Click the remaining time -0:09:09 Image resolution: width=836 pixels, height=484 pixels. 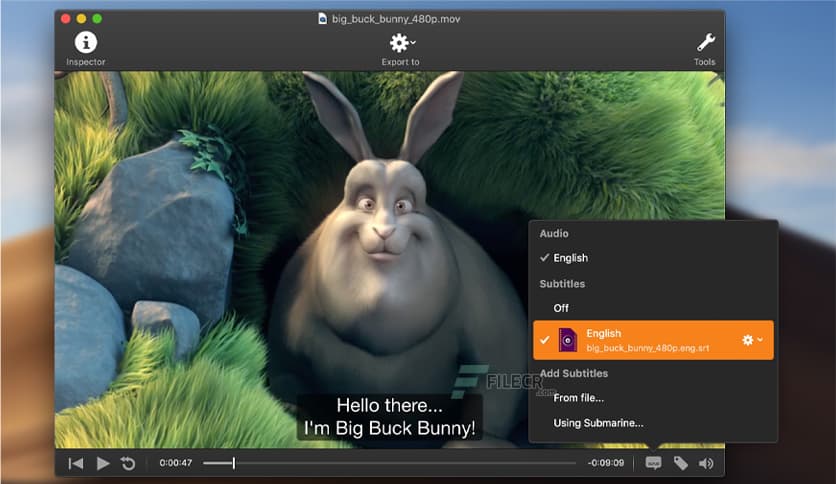tap(606, 463)
